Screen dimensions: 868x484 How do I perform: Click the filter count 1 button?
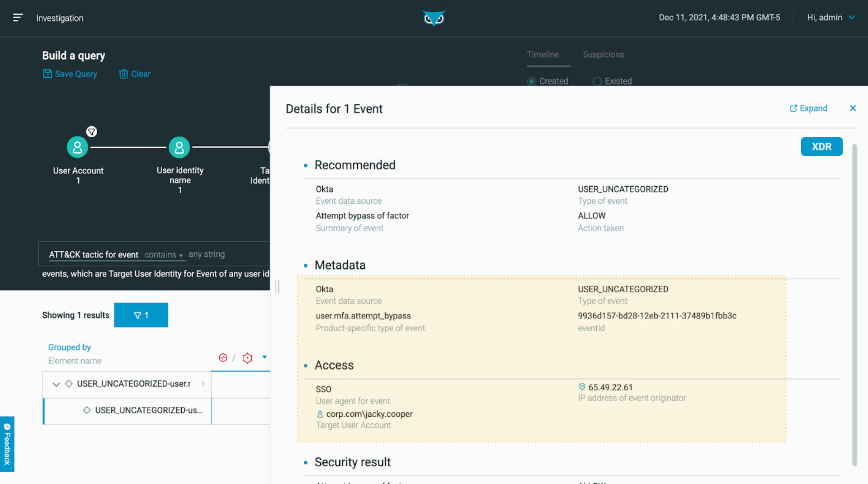point(141,315)
